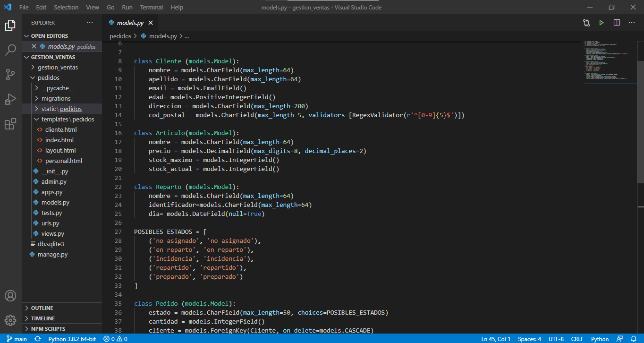Split the editor to the right
This screenshot has width=644, height=343.
click(617, 23)
